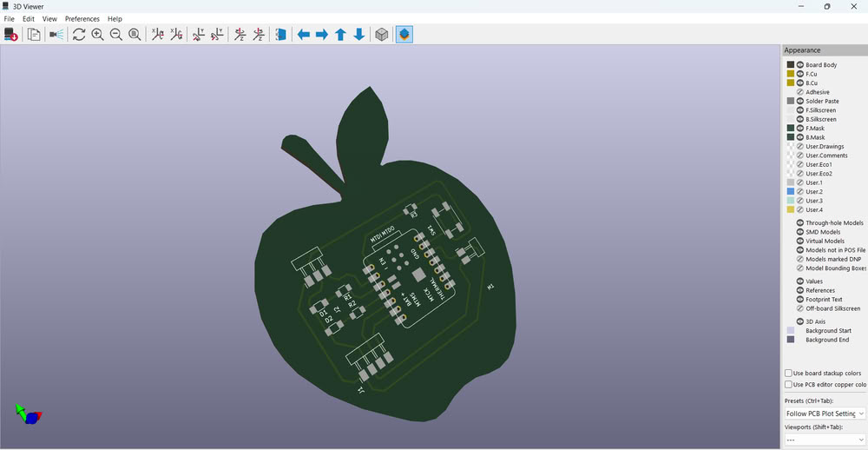The height and width of the screenshot is (450, 868).
Task: Restore down the 3D Viewer window
Action: coord(827,7)
